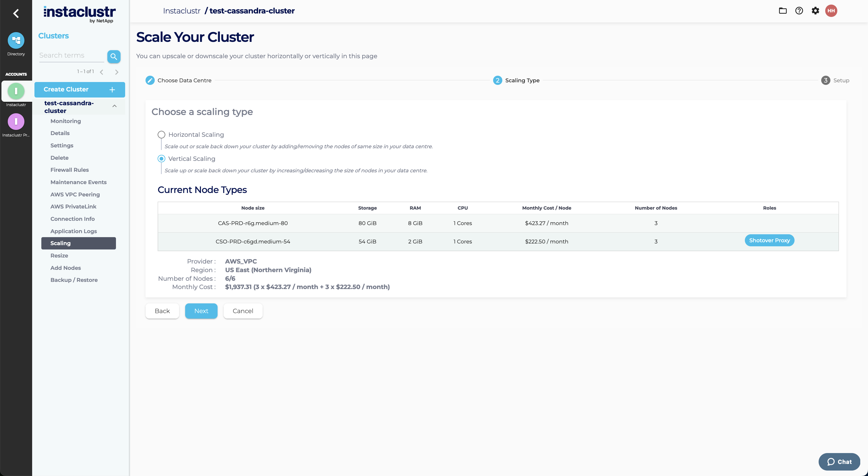Open the Chat widget
The width and height of the screenshot is (868, 476).
coord(839,462)
